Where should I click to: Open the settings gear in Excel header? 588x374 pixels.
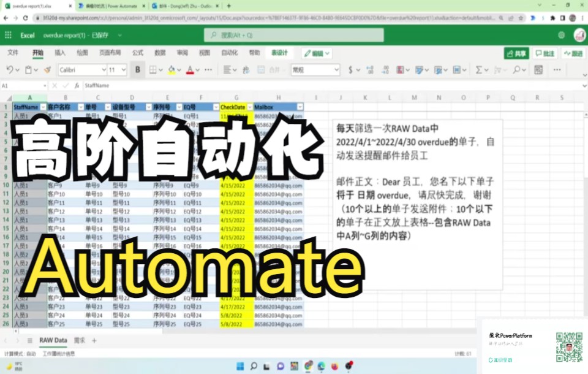point(562,35)
